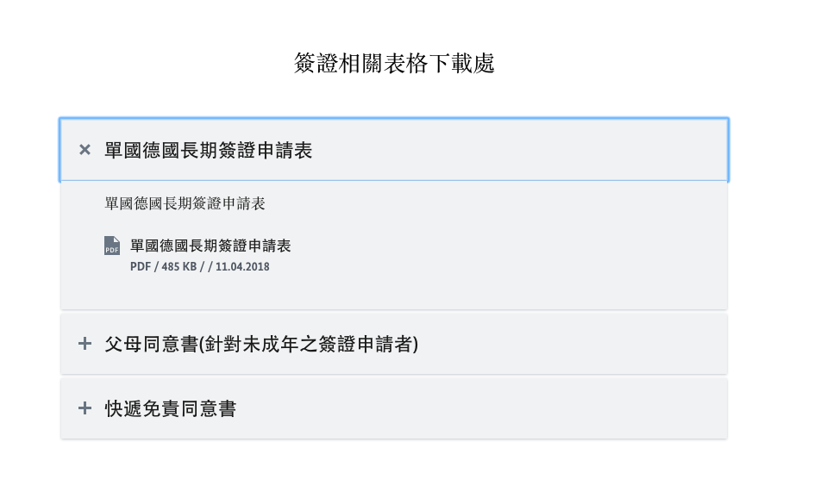This screenshot has width=839, height=504.
Task: Expand the 快遞免責同意書 section title
Action: (x=170, y=409)
